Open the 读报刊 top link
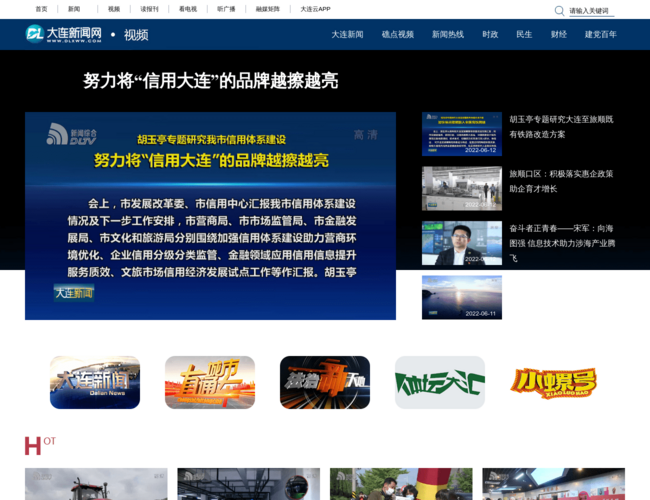The image size is (650, 500). tap(150, 9)
